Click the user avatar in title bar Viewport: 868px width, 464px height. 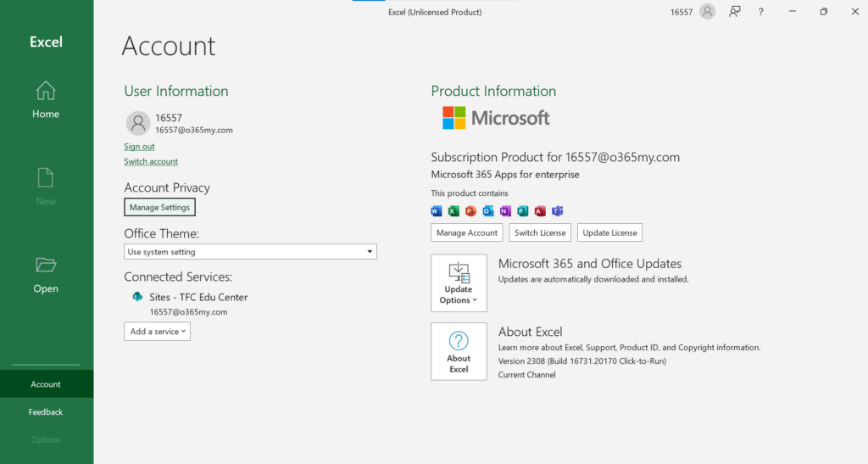tap(707, 12)
